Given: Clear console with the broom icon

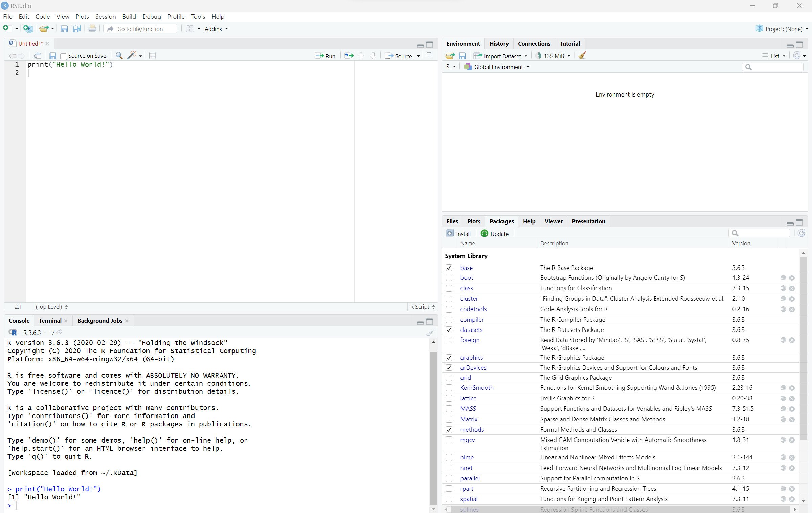Looking at the screenshot, I should pyautogui.click(x=430, y=332).
